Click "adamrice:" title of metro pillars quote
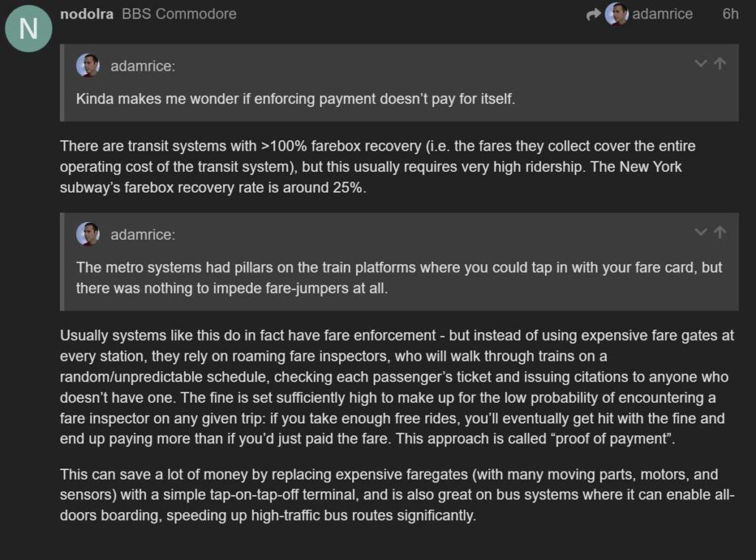756x560 pixels. point(142,235)
